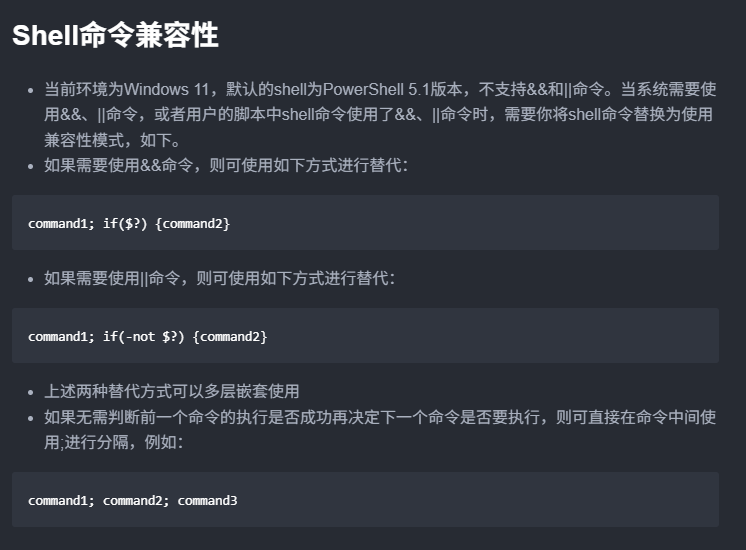Click the bullet line about replacing && command
Screen dimensions: 746x550
click(225, 165)
